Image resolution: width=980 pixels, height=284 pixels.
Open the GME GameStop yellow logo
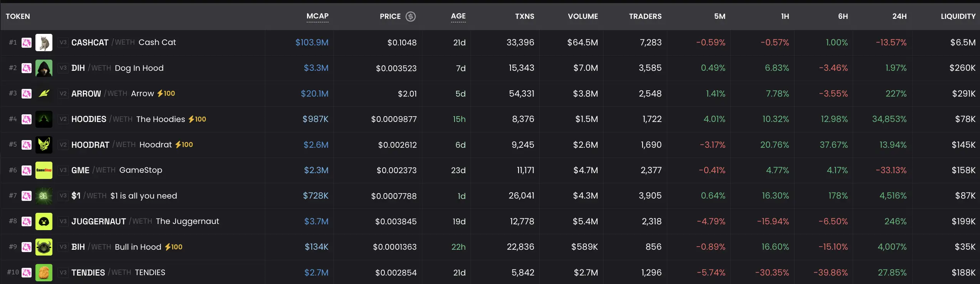point(44,170)
